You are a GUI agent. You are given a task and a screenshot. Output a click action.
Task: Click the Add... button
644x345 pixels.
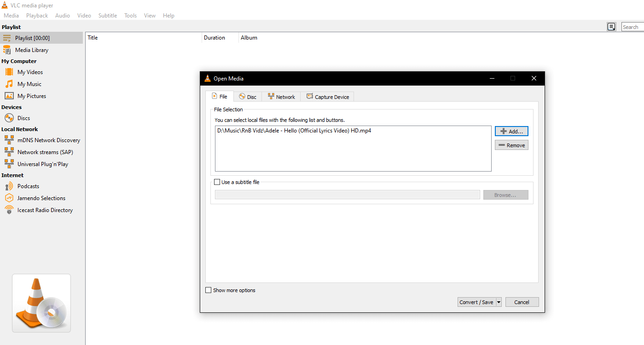point(511,131)
